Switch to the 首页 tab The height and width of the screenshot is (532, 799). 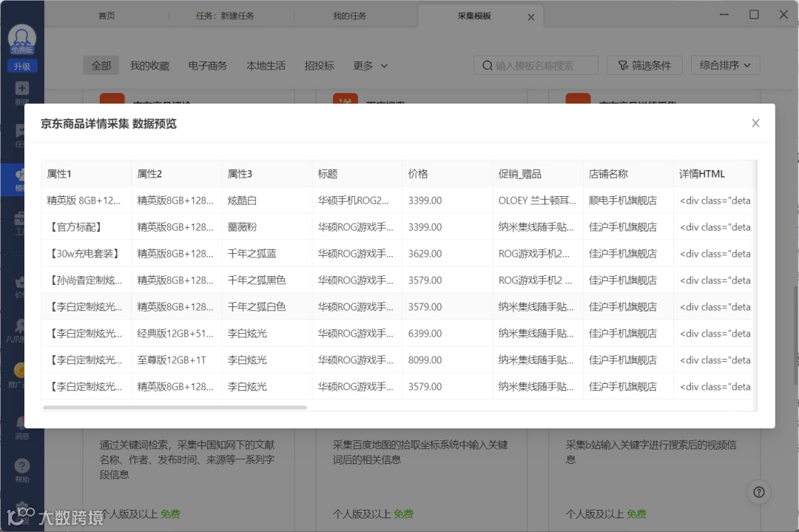pos(107,16)
